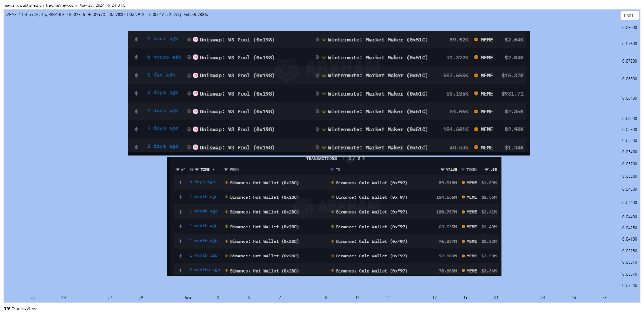Image resolution: width=644 pixels, height=315 pixels.
Task: Click Binance: Cold Wallet (0xF97) in the $3.34M row
Action: point(372,271)
